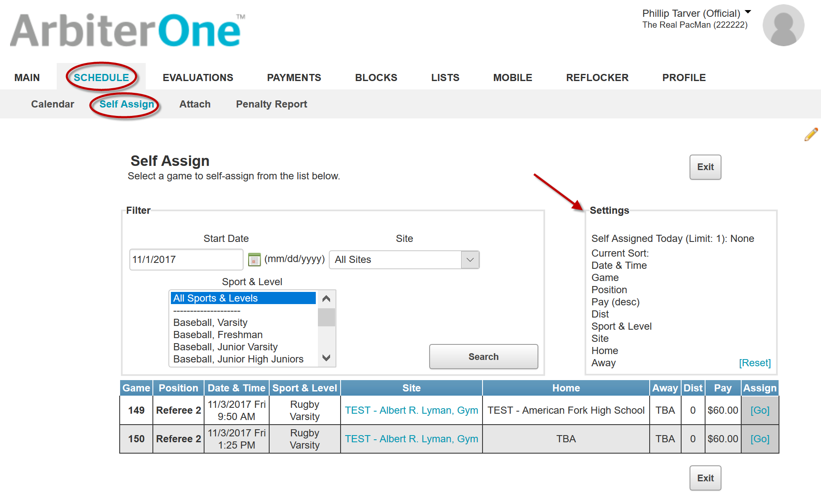821x504 pixels.
Task: Open the PAYMENTS menu tab
Action: (x=294, y=78)
